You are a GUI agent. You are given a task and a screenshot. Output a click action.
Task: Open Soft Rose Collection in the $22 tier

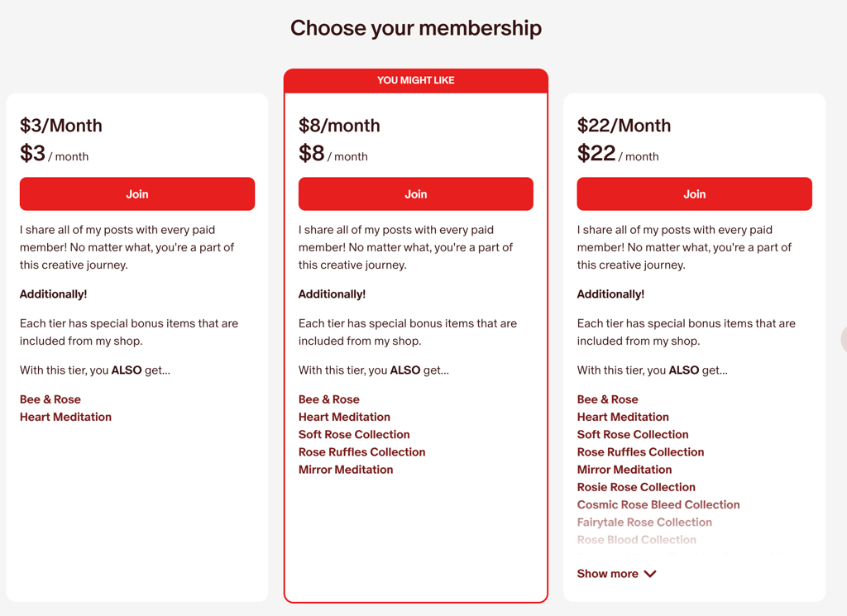pyautogui.click(x=633, y=434)
